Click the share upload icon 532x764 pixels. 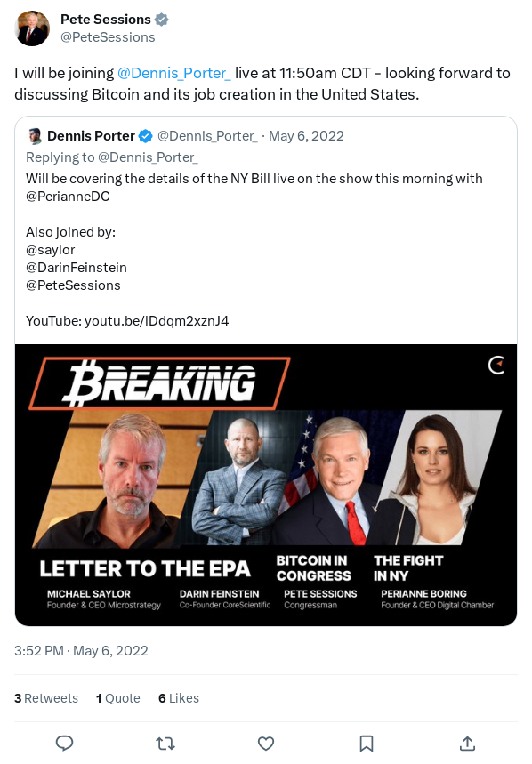pyautogui.click(x=466, y=744)
